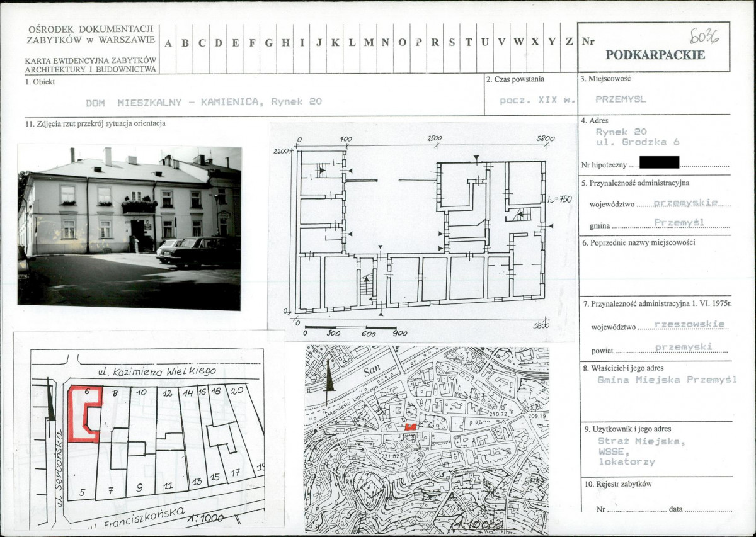Select letter cell M in the index row

pyautogui.click(x=369, y=43)
